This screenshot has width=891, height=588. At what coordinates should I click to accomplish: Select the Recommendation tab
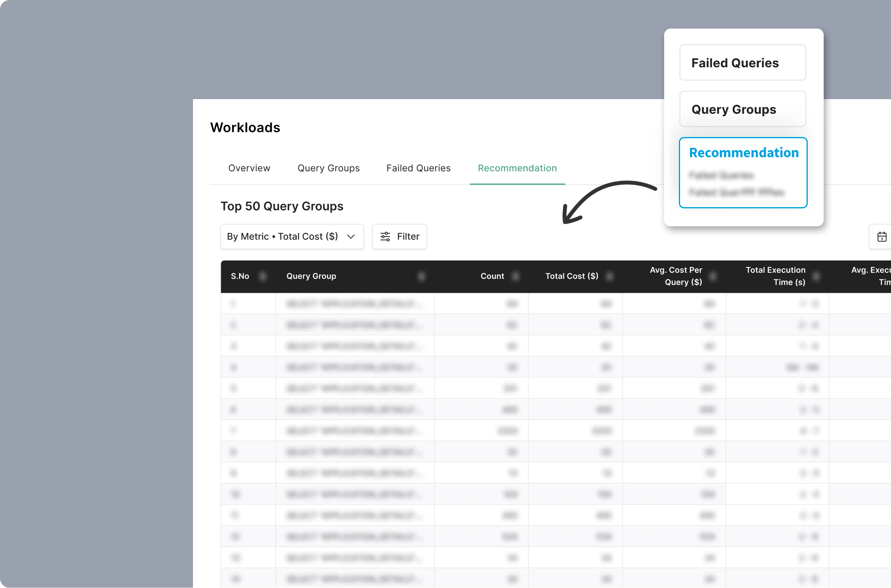pyautogui.click(x=517, y=168)
